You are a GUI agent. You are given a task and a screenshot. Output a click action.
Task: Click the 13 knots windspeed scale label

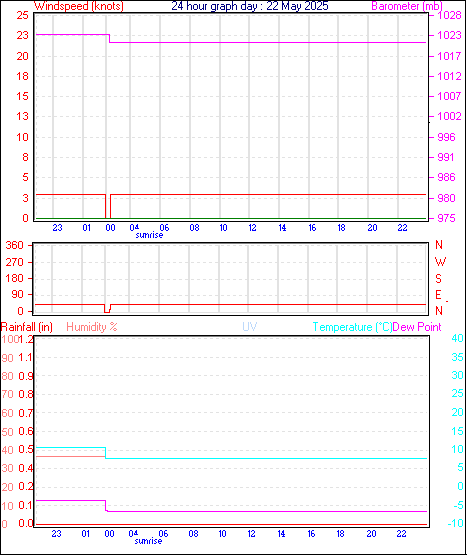(x=22, y=116)
